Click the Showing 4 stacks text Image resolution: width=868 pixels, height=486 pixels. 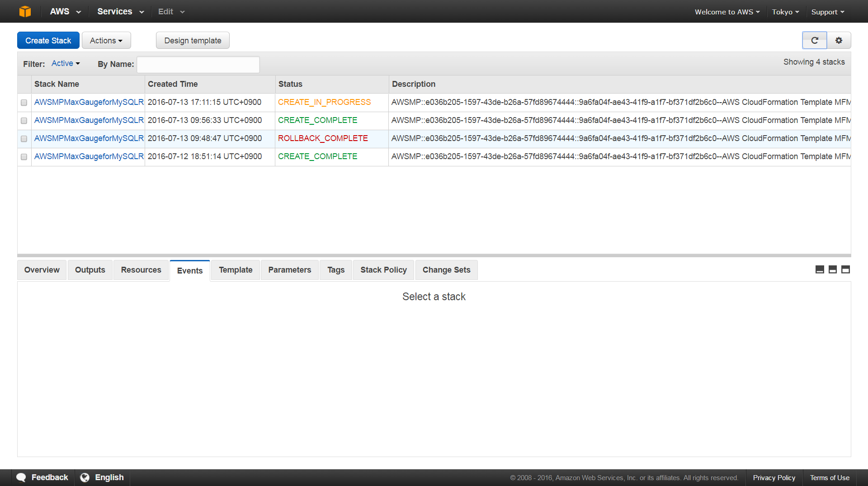coord(814,62)
